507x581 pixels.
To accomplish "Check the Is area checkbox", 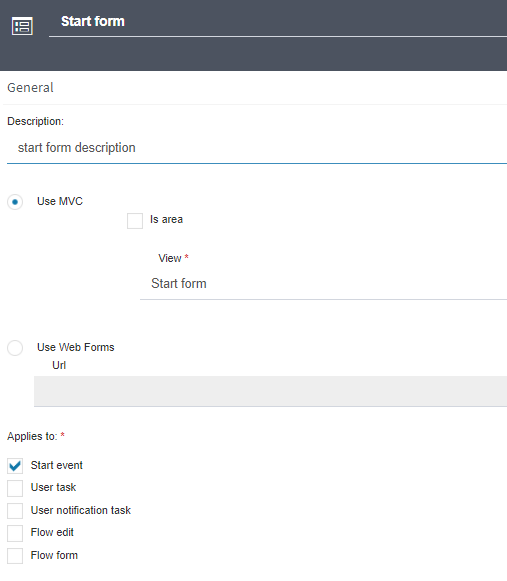I will [135, 221].
